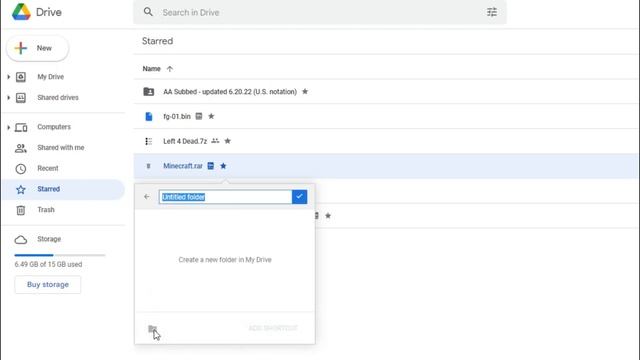640x360 pixels.
Task: Click the storage usage progress bar
Action: click(x=60, y=255)
